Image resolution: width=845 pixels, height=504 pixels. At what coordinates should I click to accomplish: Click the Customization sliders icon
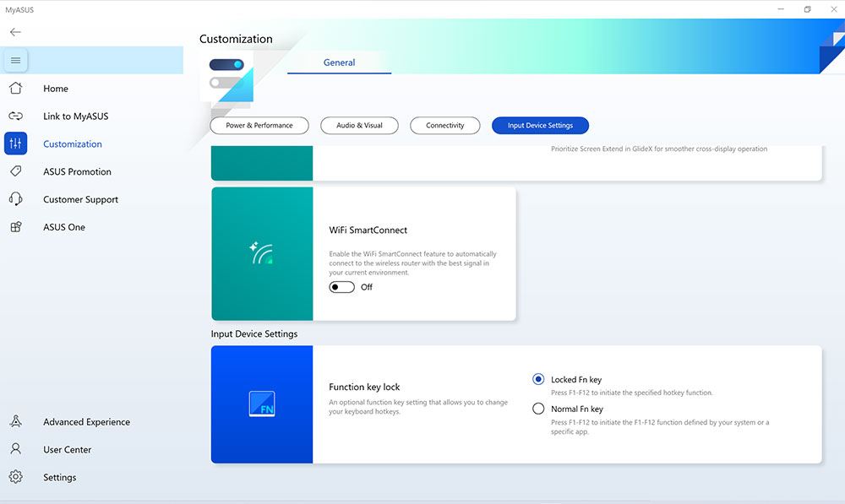[15, 144]
